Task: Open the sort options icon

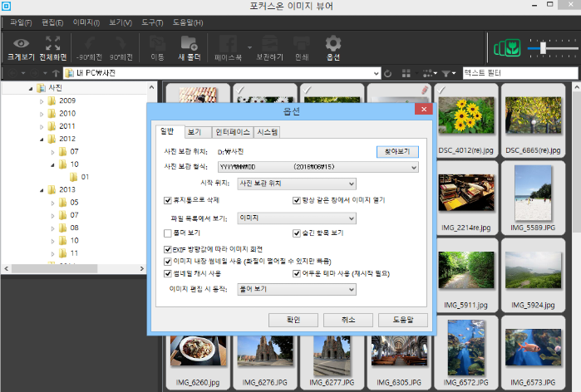Action: pos(430,73)
